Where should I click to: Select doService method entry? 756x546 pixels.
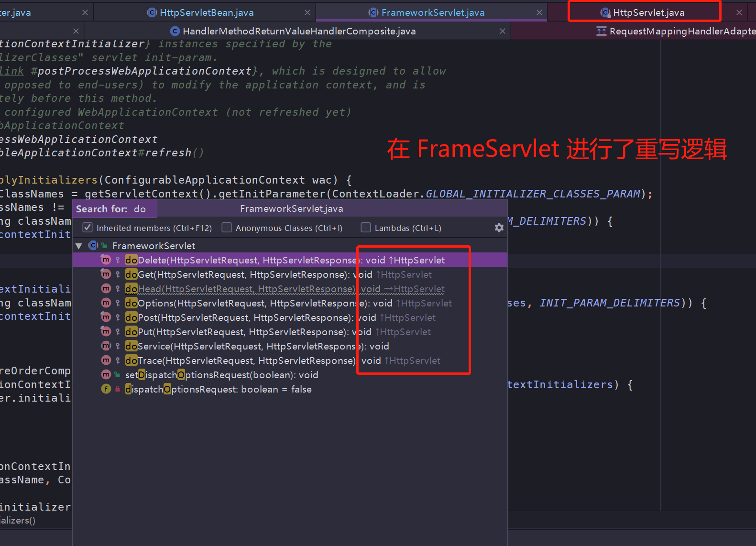coord(290,346)
